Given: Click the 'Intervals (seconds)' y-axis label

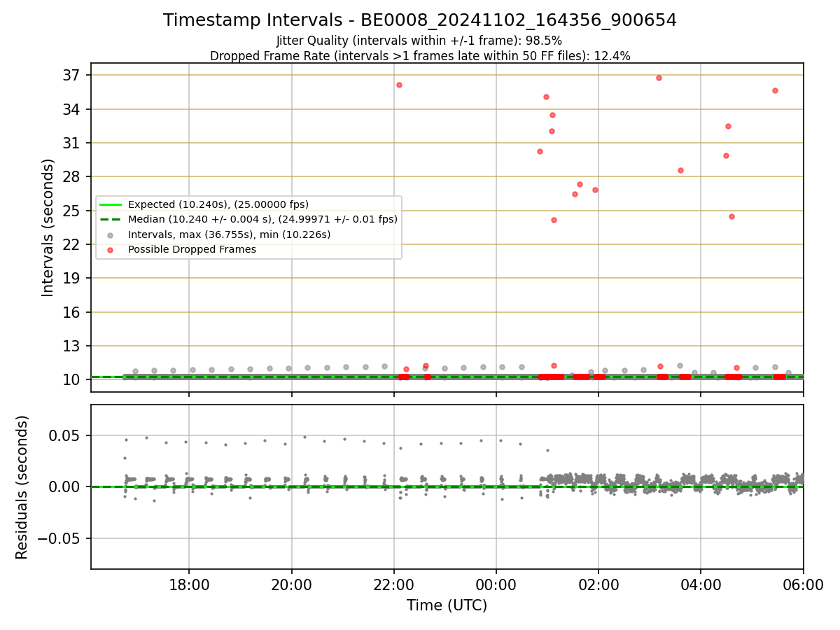Looking at the screenshot, I should (48, 227).
